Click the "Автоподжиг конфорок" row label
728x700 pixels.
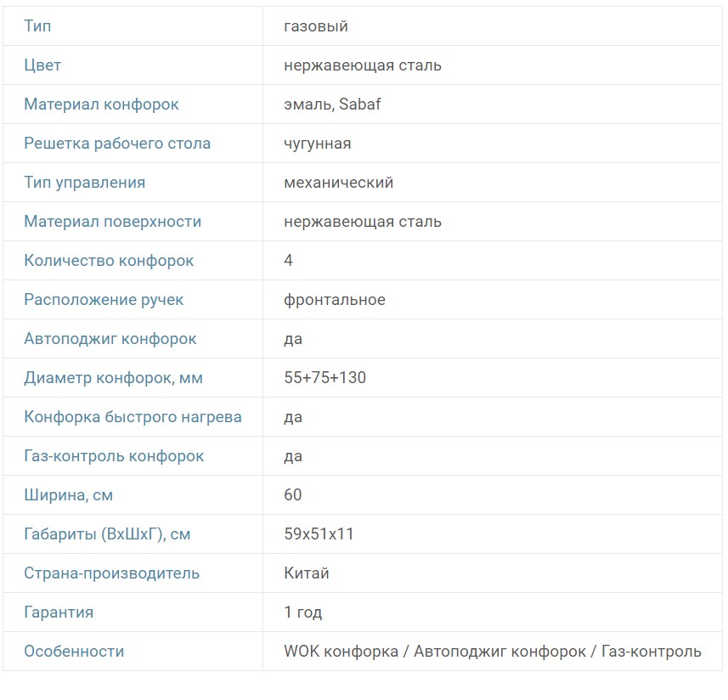click(110, 339)
